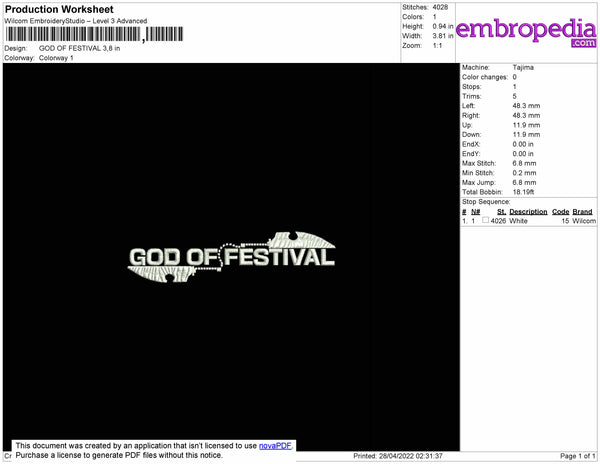The image size is (600, 464).
Task: Click the 'Colorway 1' value
Action: tap(56, 58)
